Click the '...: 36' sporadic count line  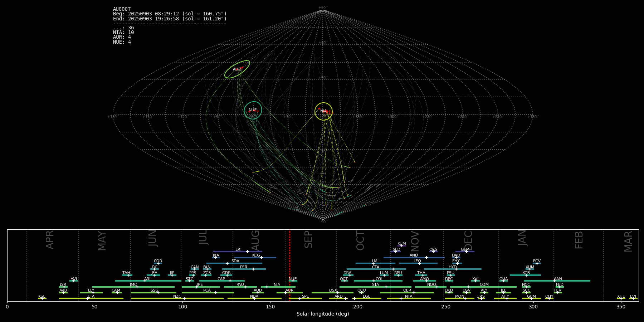(x=123, y=28)
